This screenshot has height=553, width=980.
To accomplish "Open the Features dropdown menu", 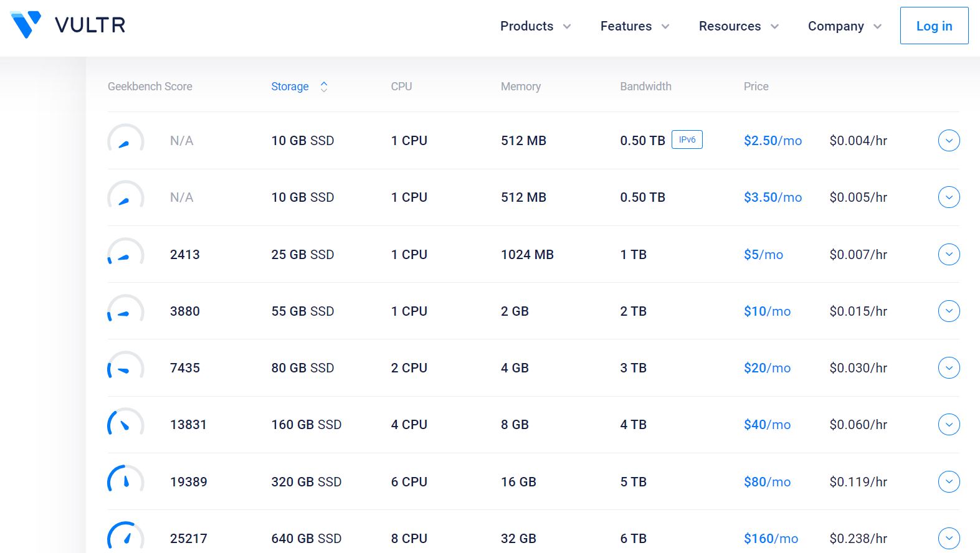I will point(634,26).
